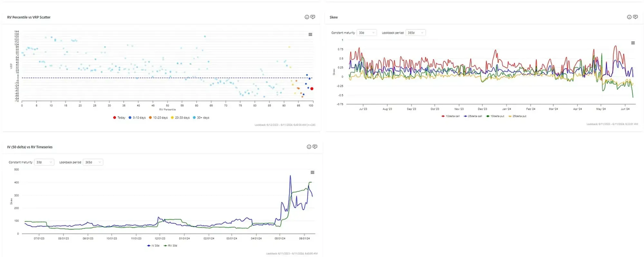The height and width of the screenshot is (257, 644).
Task: Expand Constant maturity dropdown in Skew panel
Action: tap(366, 33)
